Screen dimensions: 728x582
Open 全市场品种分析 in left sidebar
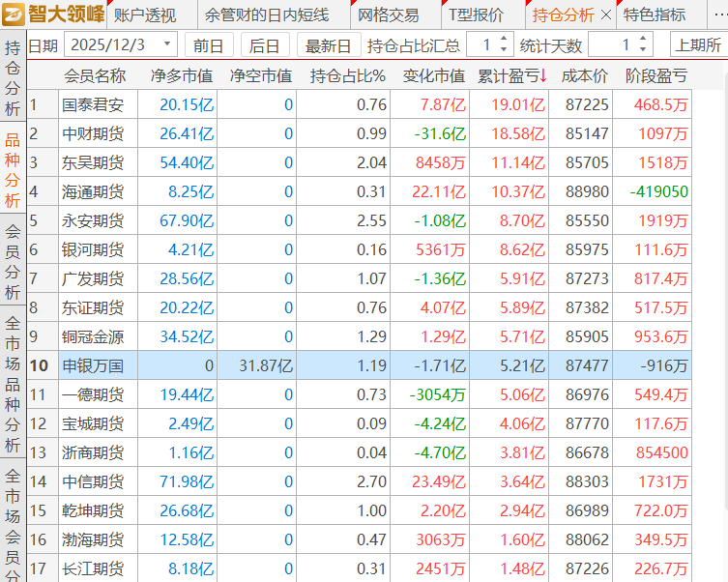point(13,384)
